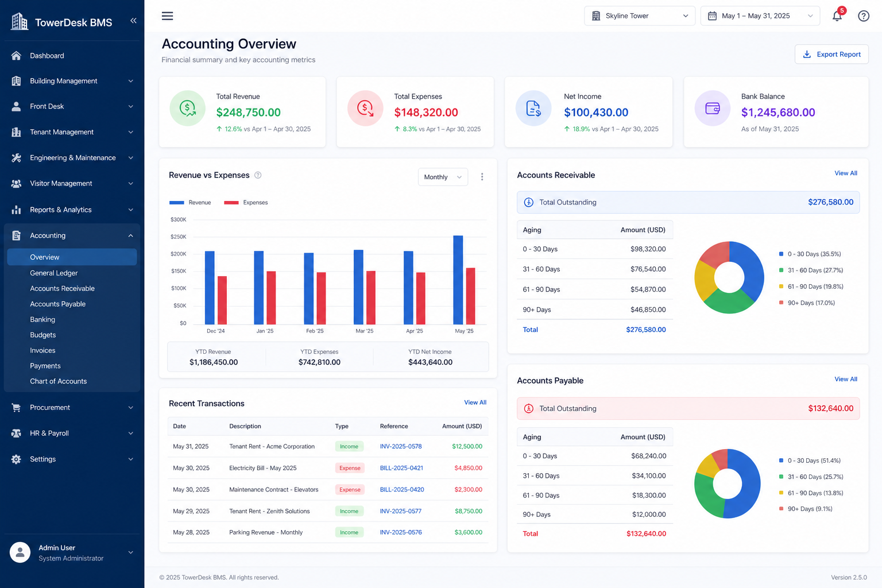The image size is (882, 588).
Task: Open the May 1 – May 31 date picker
Action: [760, 16]
